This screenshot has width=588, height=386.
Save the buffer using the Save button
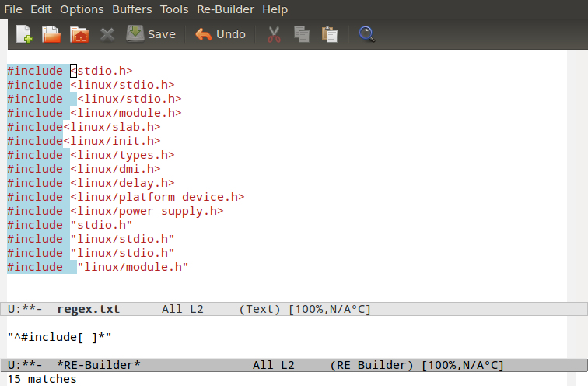coord(151,34)
